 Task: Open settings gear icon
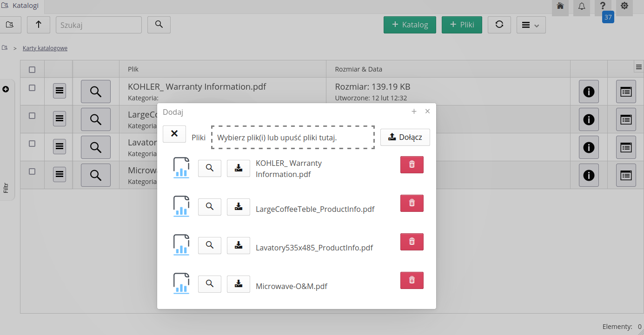pyautogui.click(x=624, y=6)
